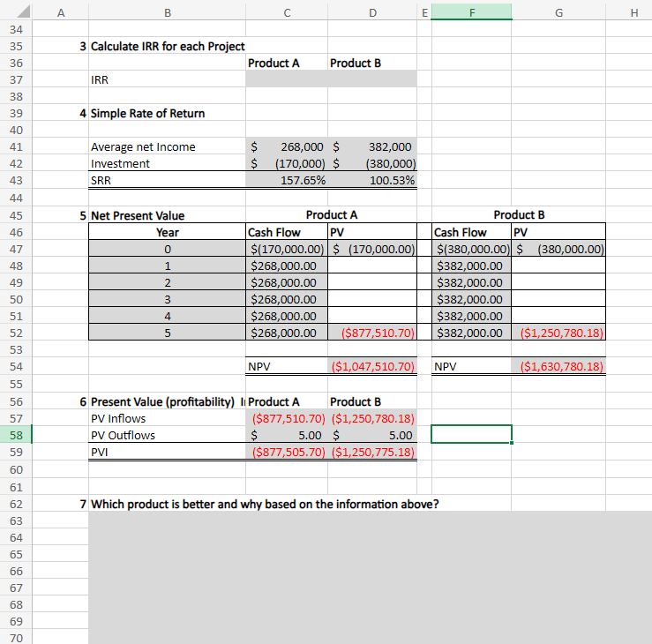Viewport: 652px width, 644px height.
Task: Select column C header
Action: click(287, 12)
